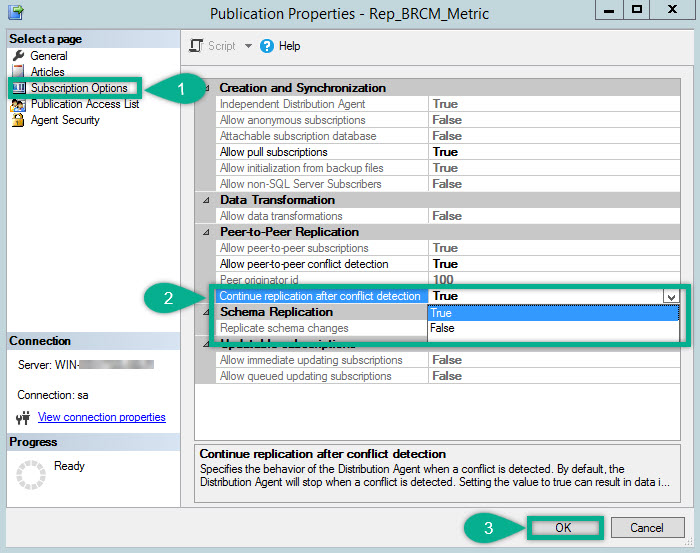700x553 pixels.
Task: Click True value of Allow pull subscriptions
Action: [x=445, y=152]
